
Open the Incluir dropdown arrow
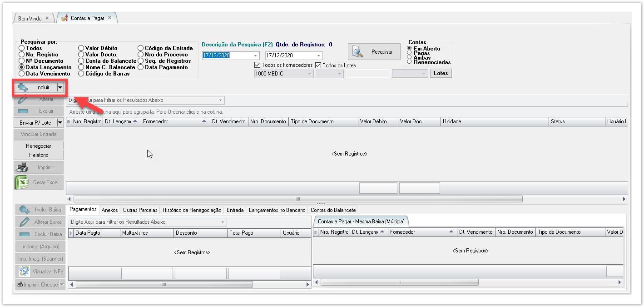(x=60, y=87)
